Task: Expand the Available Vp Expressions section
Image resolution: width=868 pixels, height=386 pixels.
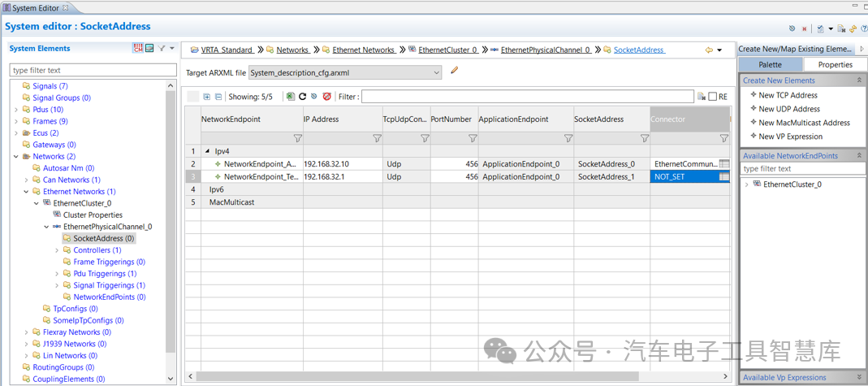Action: [859, 378]
